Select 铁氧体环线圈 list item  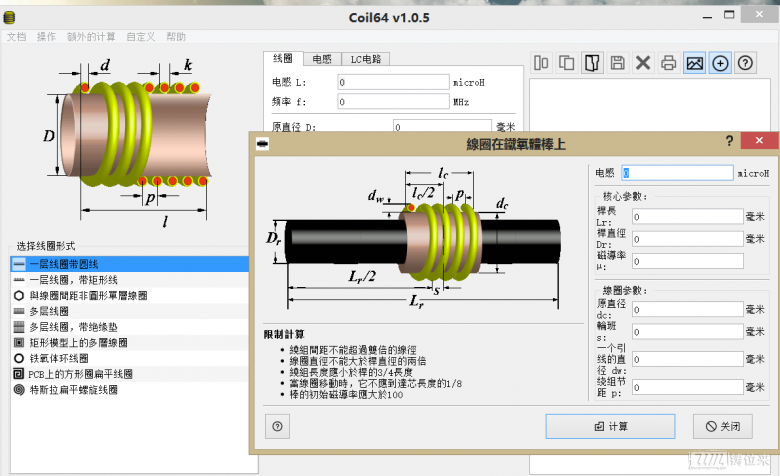129,358
